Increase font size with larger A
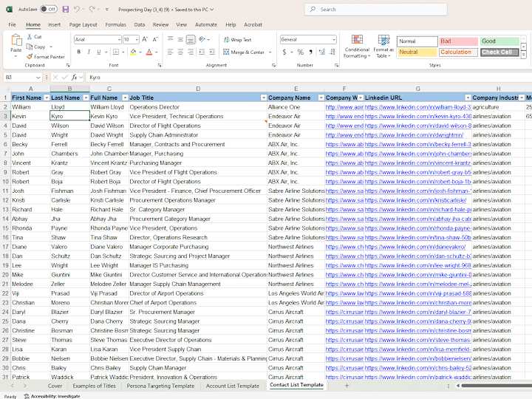Image resolution: width=532 pixels, height=399 pixels. click(145, 39)
